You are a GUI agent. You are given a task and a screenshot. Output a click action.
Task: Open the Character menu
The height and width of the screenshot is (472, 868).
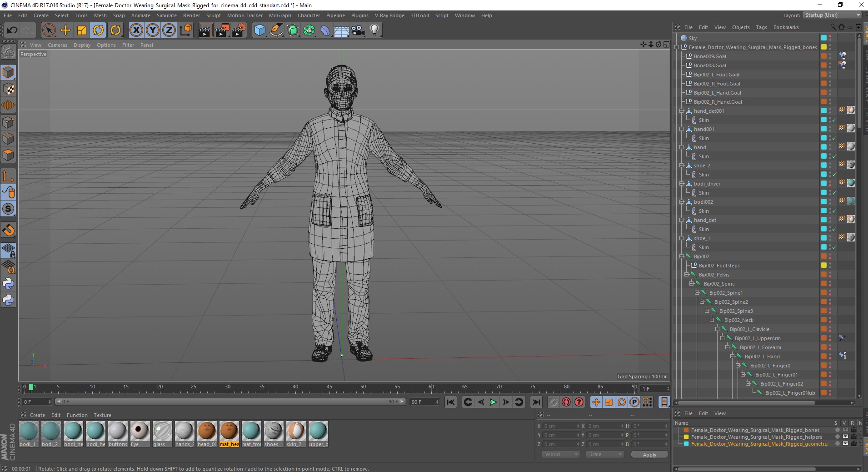coord(309,15)
